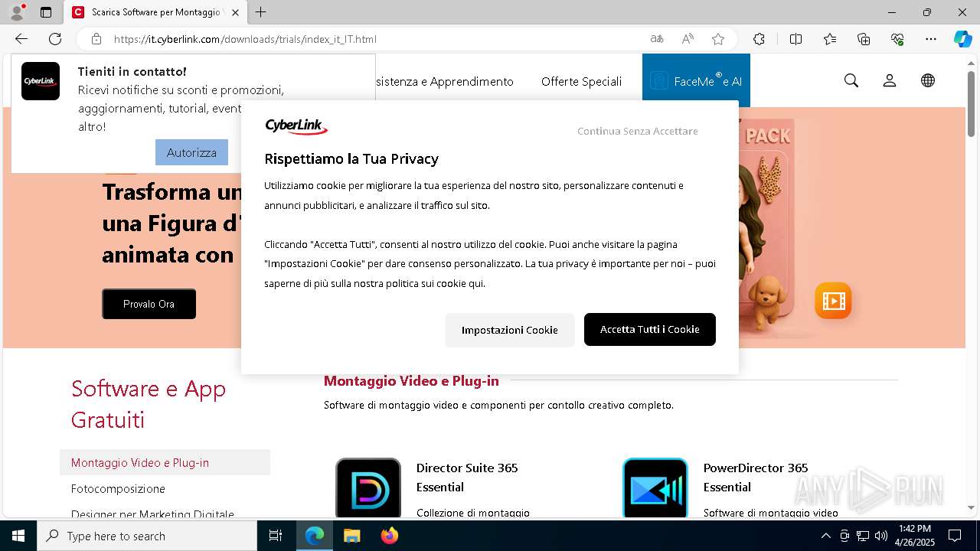
Task: Open FaceMe e AI menu
Action: [696, 80]
